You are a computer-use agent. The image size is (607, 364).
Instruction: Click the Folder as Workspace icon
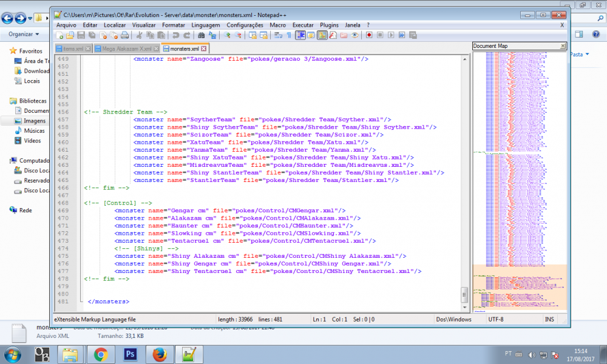344,35
